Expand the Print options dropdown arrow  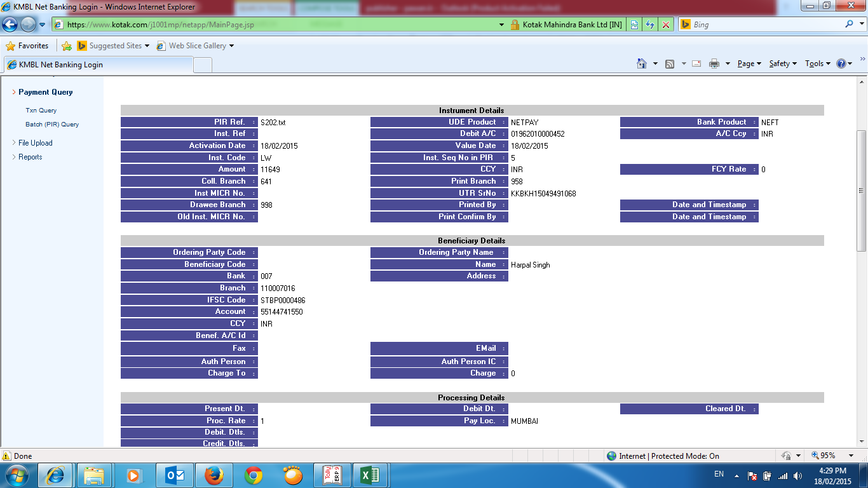pos(727,64)
